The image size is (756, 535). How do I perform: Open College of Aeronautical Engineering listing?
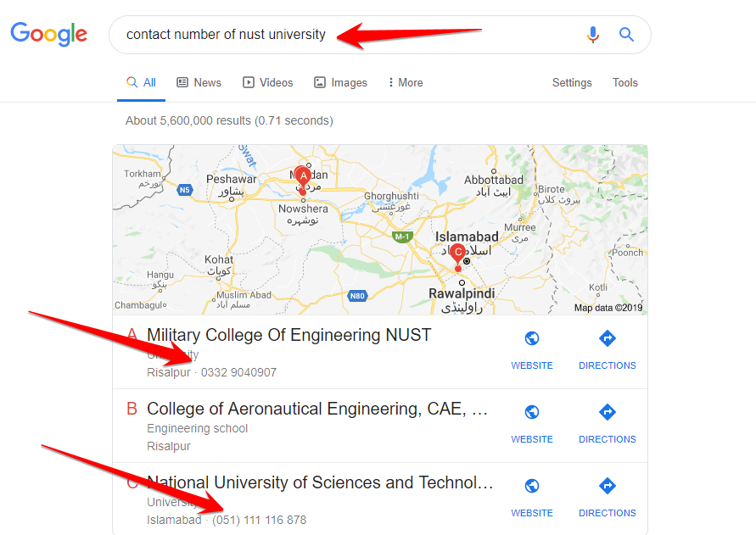317,410
